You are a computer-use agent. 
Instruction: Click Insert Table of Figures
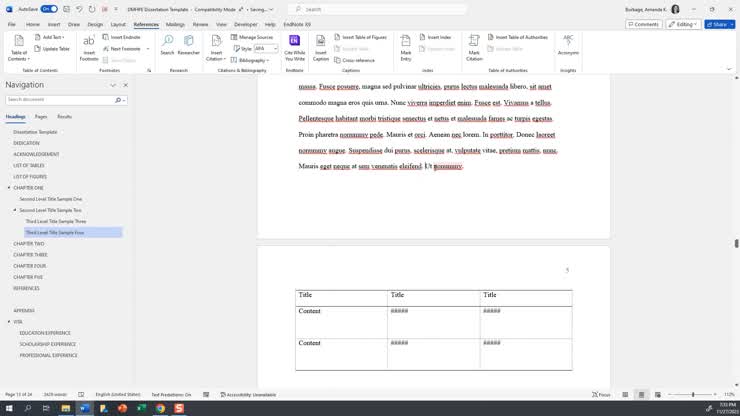click(360, 37)
